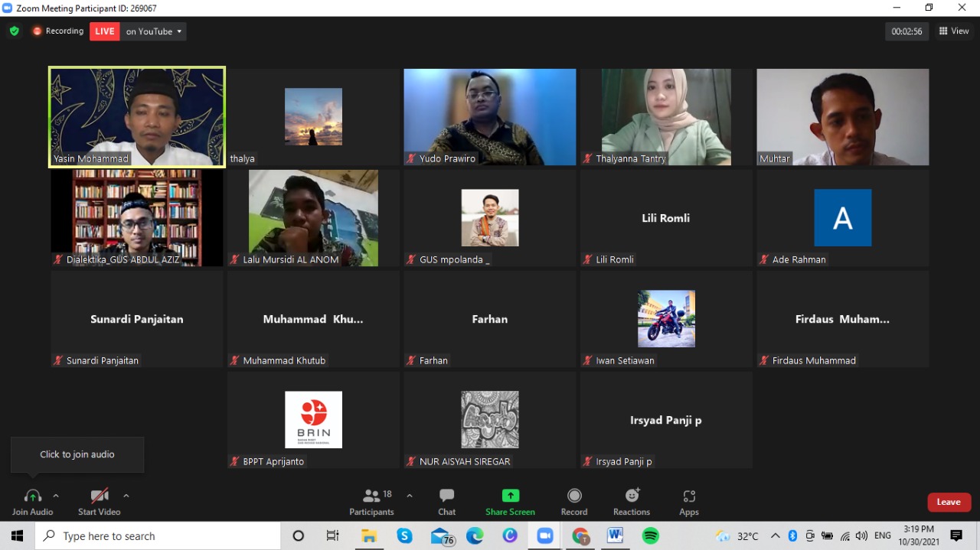The height and width of the screenshot is (550, 980).
Task: Expand video options arrow beside Start Video
Action: [x=126, y=496]
